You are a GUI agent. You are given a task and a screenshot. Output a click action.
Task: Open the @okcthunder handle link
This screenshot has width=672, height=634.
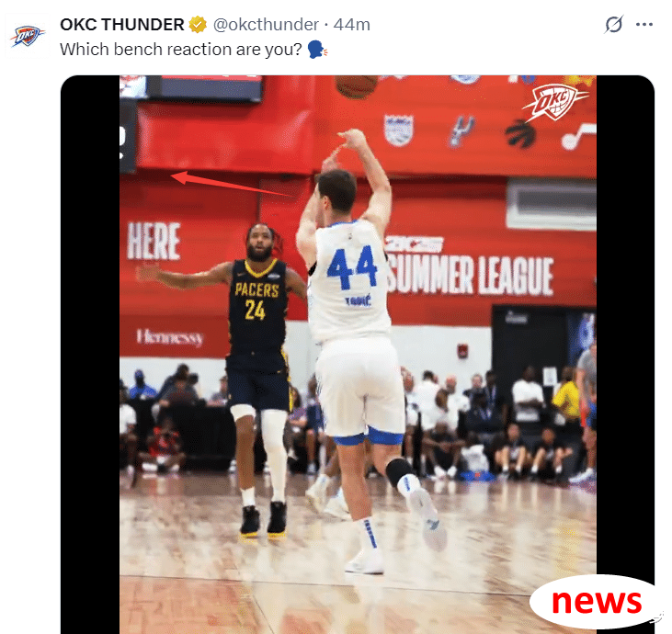(266, 25)
